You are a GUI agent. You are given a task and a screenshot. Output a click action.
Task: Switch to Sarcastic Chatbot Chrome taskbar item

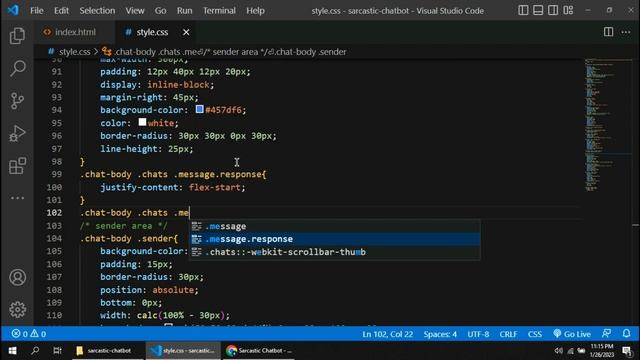tap(258, 351)
